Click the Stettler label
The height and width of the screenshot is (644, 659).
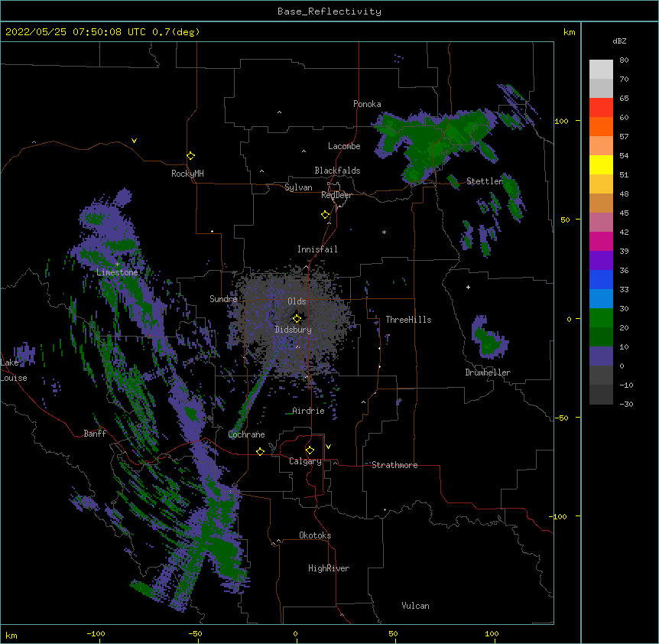(x=485, y=181)
